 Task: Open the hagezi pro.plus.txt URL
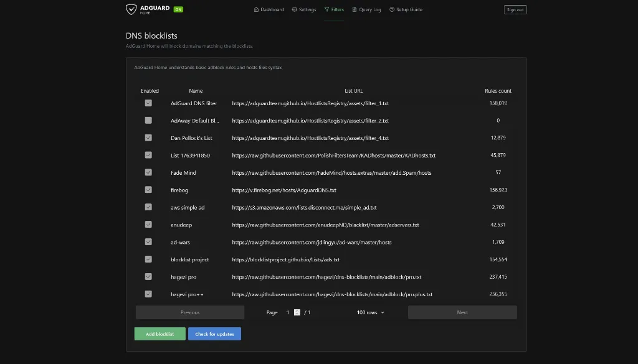tap(332, 294)
